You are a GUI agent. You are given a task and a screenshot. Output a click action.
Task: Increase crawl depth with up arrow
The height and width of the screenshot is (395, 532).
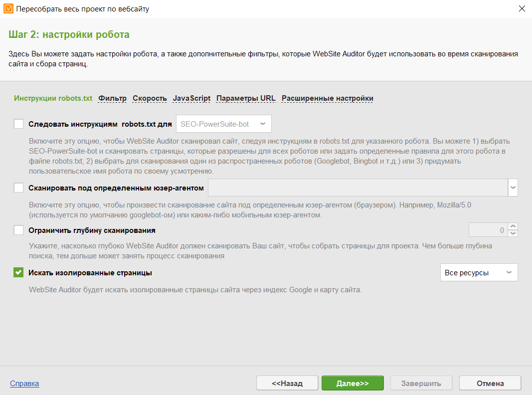(x=513, y=226)
